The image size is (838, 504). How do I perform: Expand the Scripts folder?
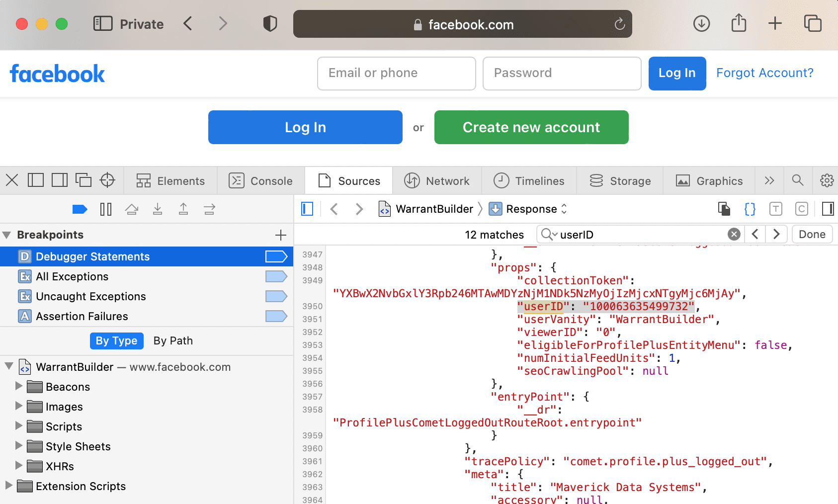(x=19, y=426)
